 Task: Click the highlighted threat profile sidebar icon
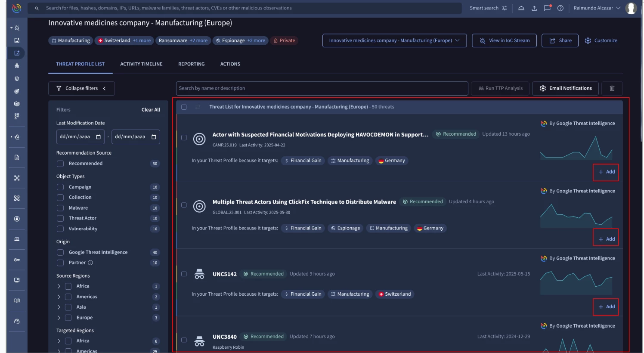17,53
